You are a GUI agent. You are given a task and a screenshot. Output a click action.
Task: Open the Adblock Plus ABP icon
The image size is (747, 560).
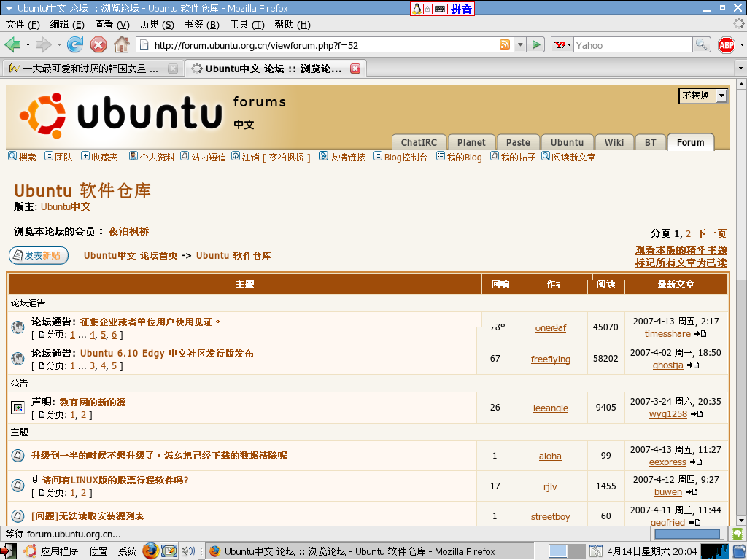(726, 45)
